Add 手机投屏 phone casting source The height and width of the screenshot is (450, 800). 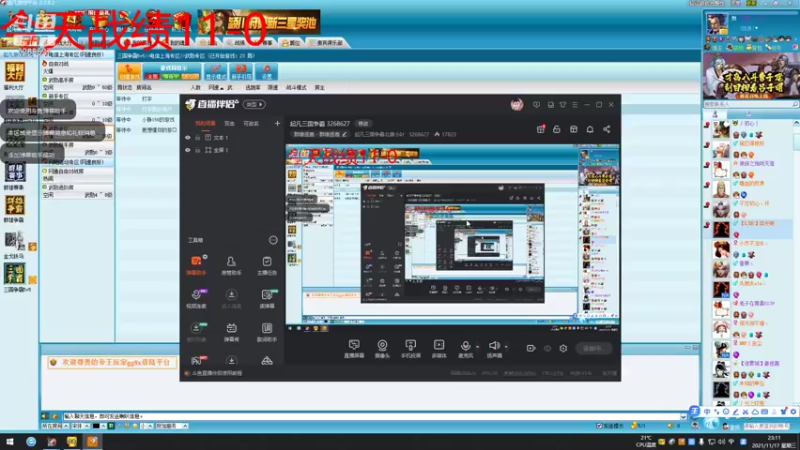coord(411,348)
